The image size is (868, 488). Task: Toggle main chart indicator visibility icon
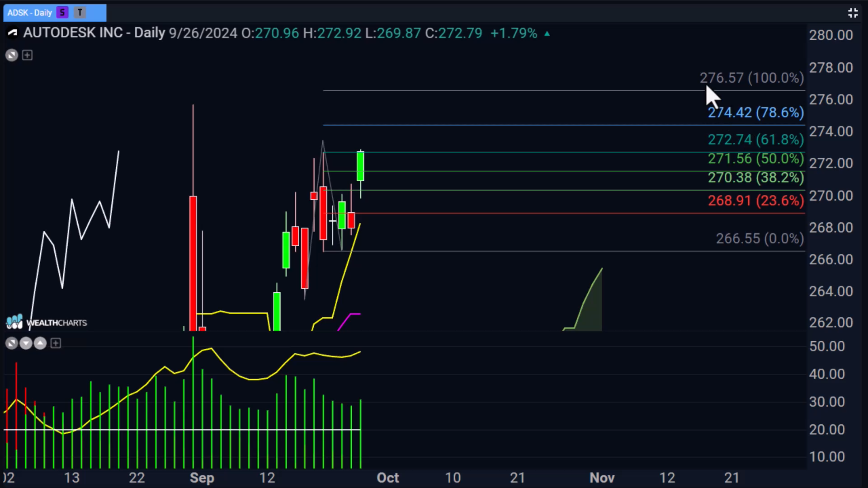(x=12, y=55)
